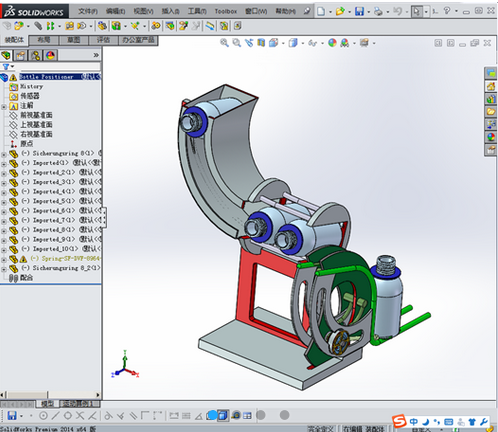This screenshot has height=432, width=498.
Task: Toggle the shaded-with-edges display icon in the bottom toolbar
Action: (x=222, y=415)
